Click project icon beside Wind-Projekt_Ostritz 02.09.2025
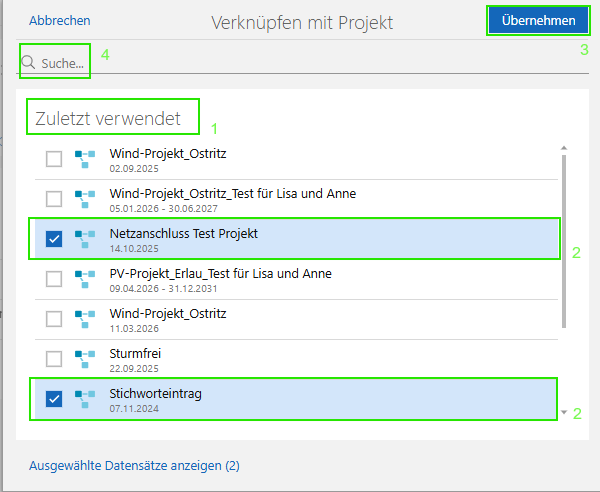Viewport: 600px width, 492px height. coord(85,159)
